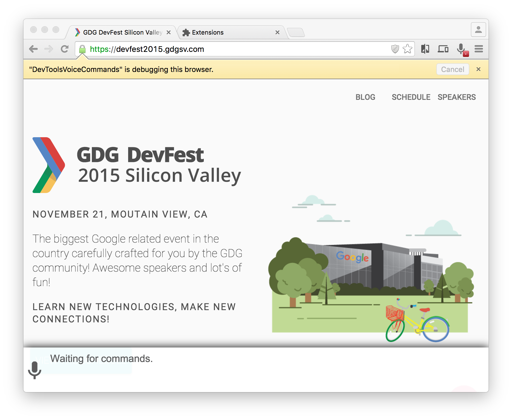Cancel the browser debugging session
The height and width of the screenshot is (420, 512).
[452, 69]
